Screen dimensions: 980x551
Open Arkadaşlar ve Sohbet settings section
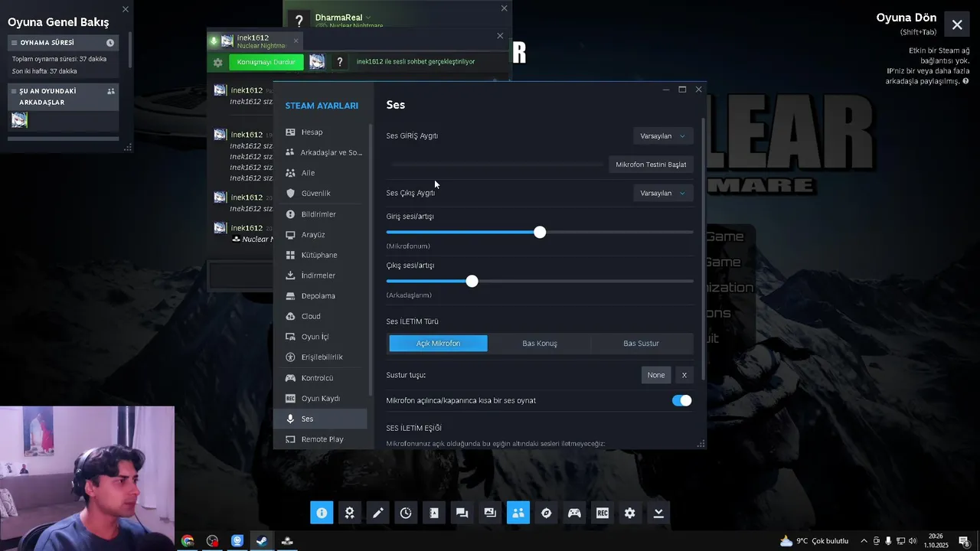tap(321, 152)
